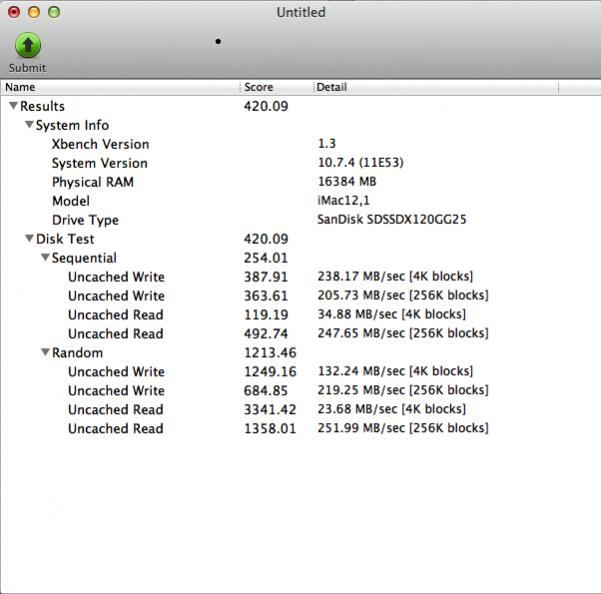This screenshot has width=601, height=594.
Task: Click the Name column header
Action: (120, 87)
